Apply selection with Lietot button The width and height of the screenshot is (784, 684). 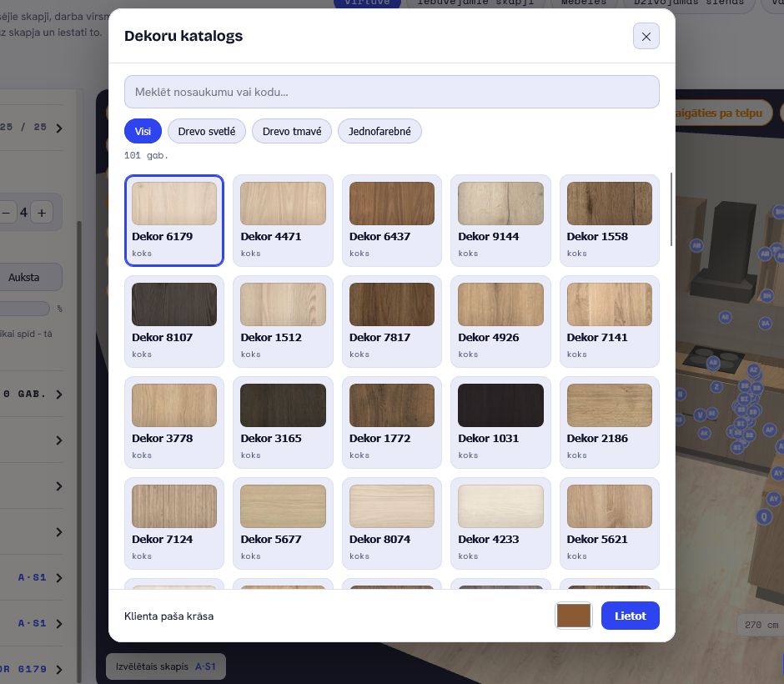click(x=630, y=616)
